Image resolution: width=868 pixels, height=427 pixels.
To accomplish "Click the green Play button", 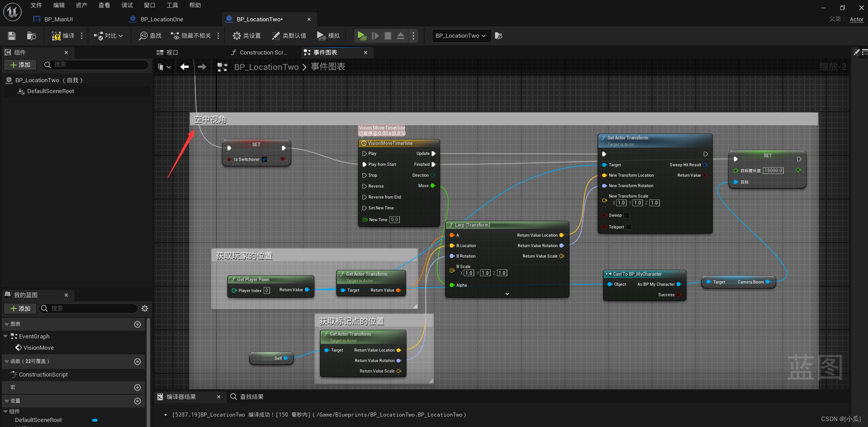I will point(362,36).
